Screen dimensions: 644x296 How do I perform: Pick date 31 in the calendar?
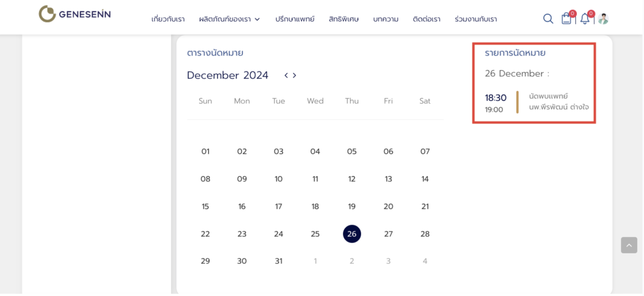(x=279, y=261)
